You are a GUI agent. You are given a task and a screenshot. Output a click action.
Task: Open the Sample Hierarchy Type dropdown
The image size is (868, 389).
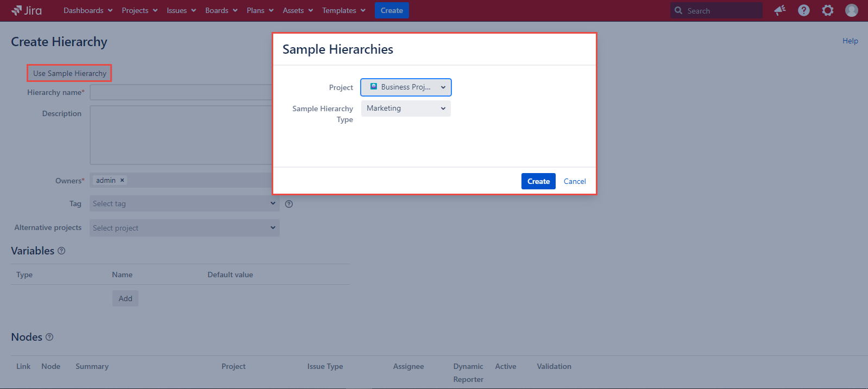click(x=406, y=109)
